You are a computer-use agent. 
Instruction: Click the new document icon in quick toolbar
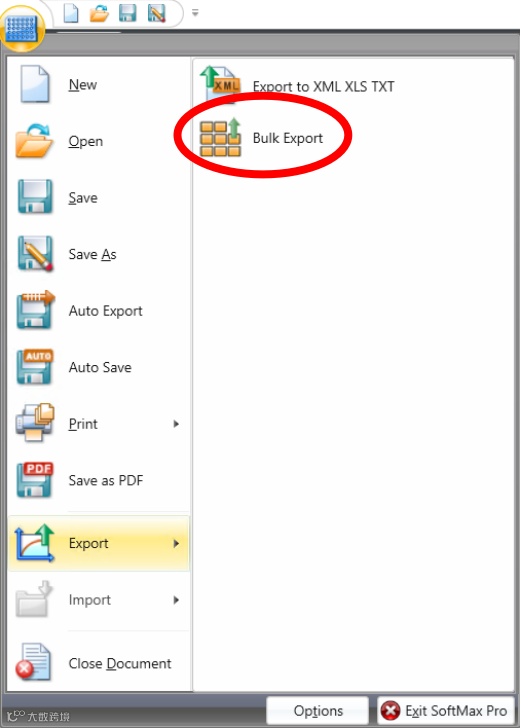pos(71,13)
